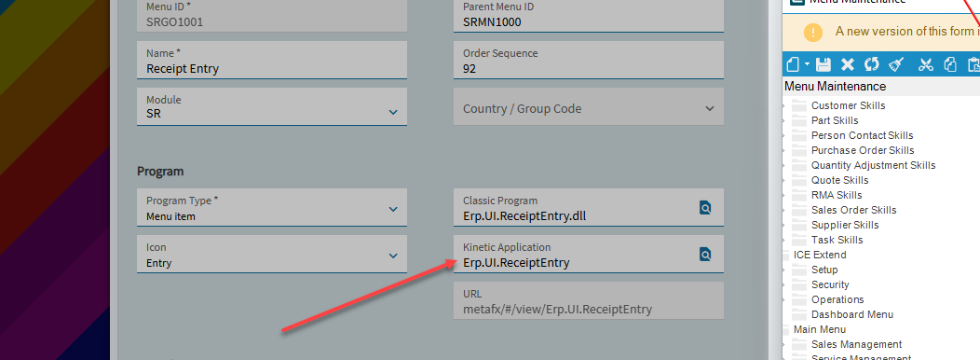Click the Delete X toolbar icon

click(x=848, y=64)
